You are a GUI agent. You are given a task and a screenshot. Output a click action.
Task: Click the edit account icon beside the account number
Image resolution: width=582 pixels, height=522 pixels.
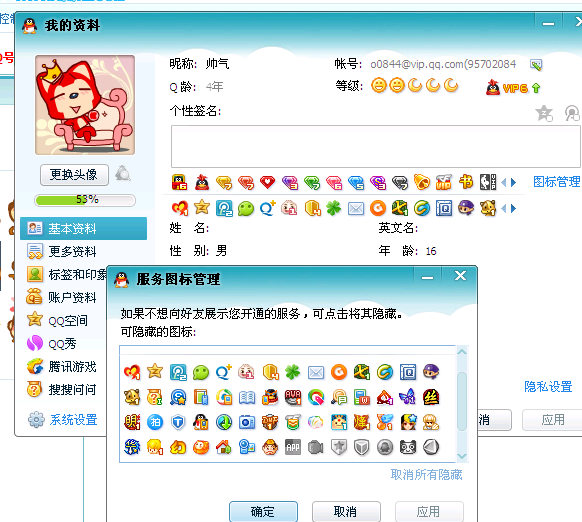[x=536, y=65]
